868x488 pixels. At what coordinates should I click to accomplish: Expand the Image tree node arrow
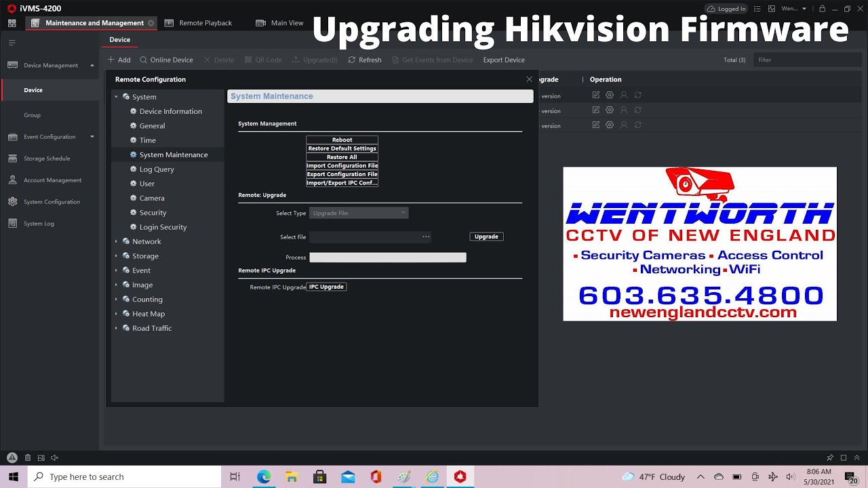(x=116, y=285)
